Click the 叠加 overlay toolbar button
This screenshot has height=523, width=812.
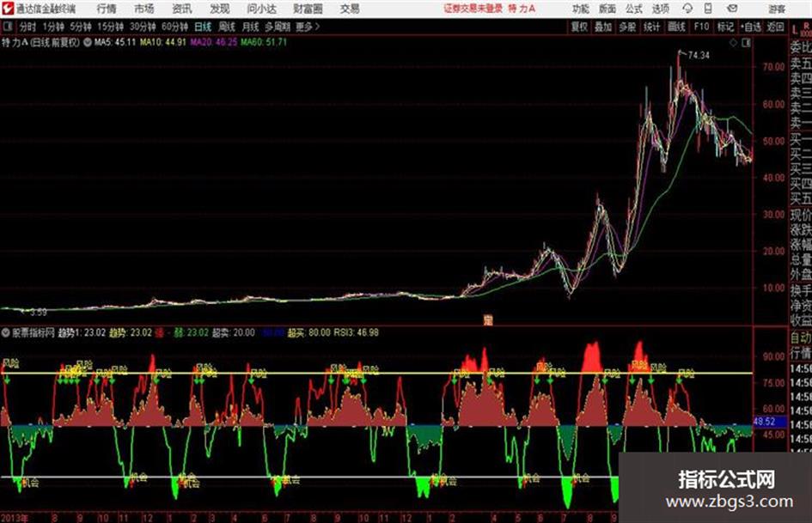603,27
